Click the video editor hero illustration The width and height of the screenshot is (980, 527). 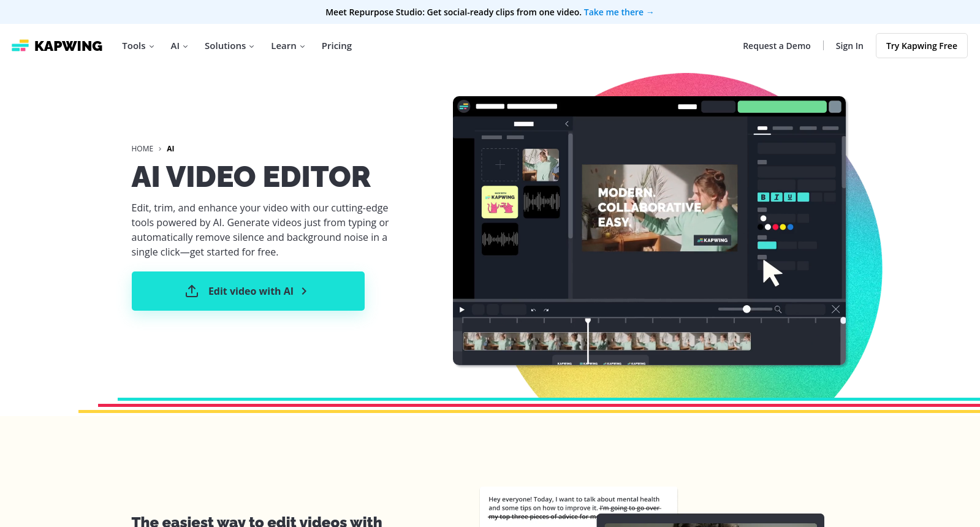[x=650, y=231]
